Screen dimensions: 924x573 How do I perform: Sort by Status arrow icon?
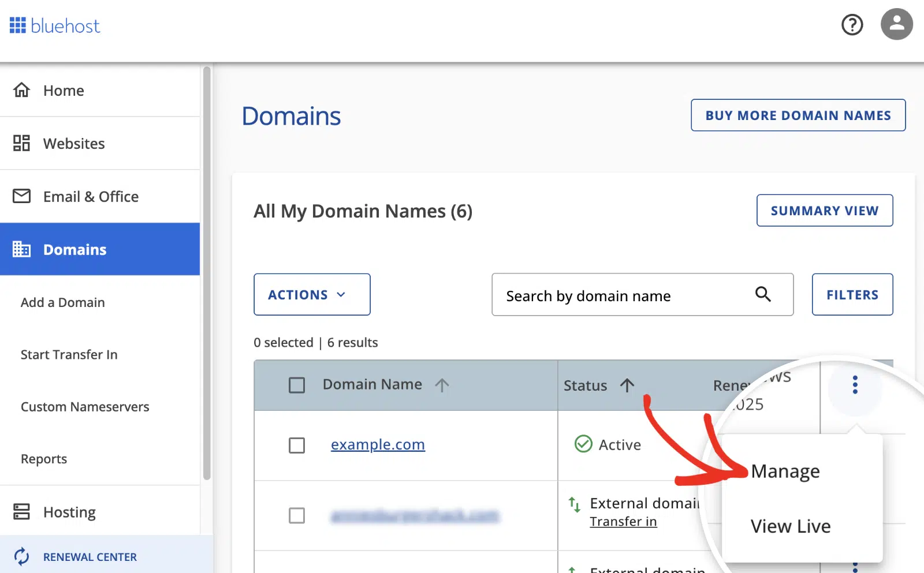(x=627, y=385)
